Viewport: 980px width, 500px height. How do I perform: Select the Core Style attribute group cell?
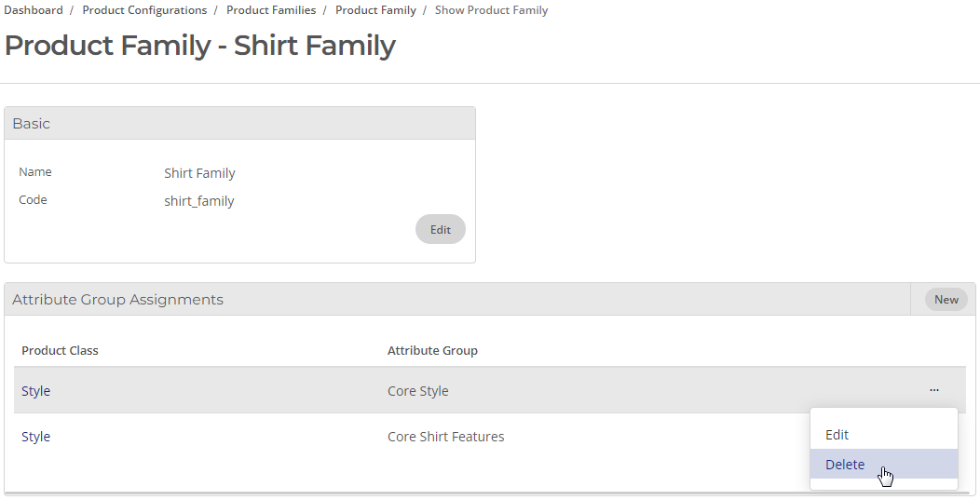(417, 391)
